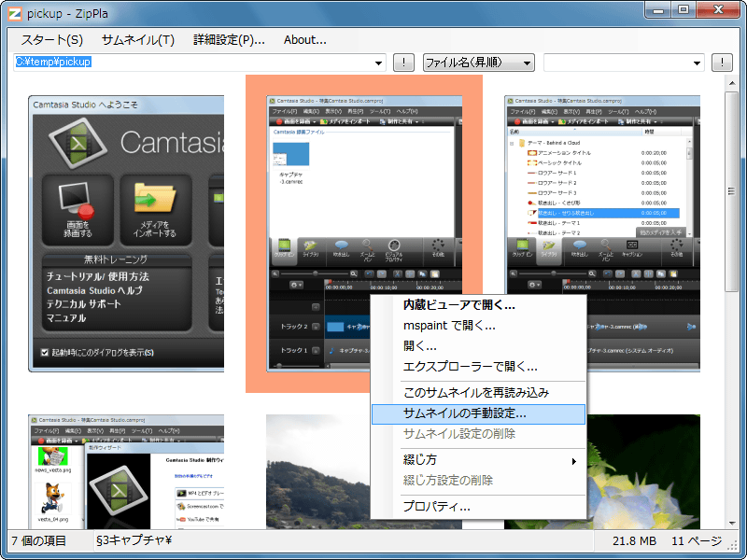Click §3キャプチャ¥ status bar text
The width and height of the screenshot is (747, 560).
point(134,540)
